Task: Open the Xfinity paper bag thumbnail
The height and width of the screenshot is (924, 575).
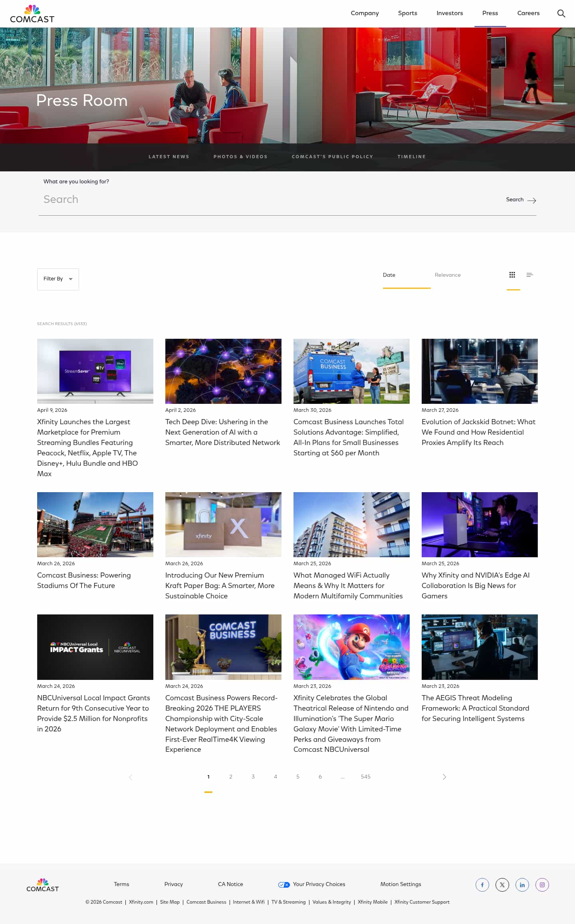Action: click(223, 525)
